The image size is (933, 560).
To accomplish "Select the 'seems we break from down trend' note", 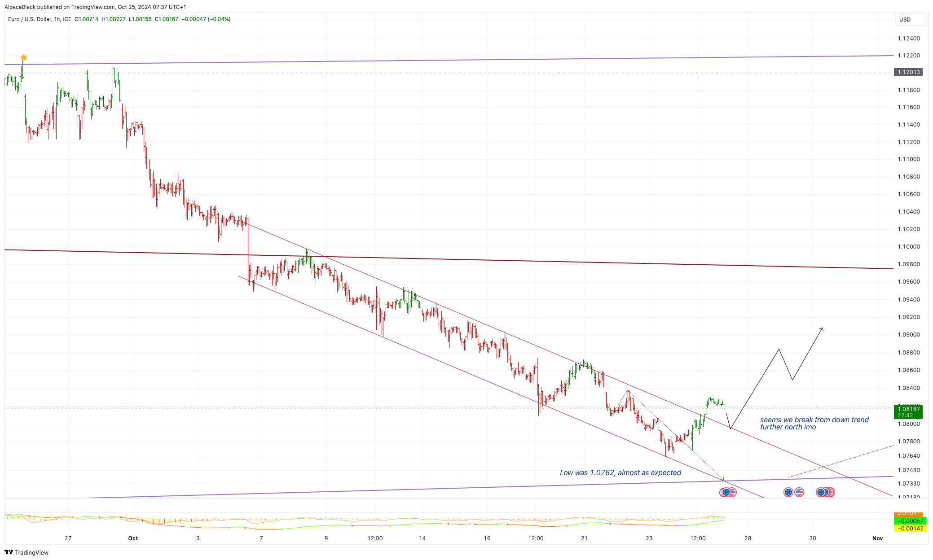I will [814, 423].
